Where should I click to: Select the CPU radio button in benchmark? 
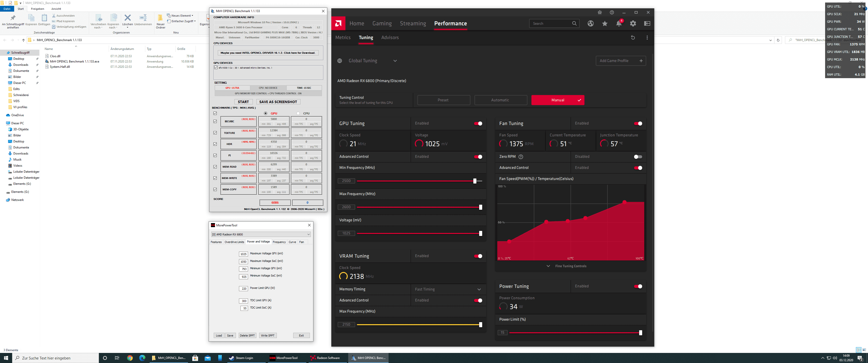tap(298, 113)
